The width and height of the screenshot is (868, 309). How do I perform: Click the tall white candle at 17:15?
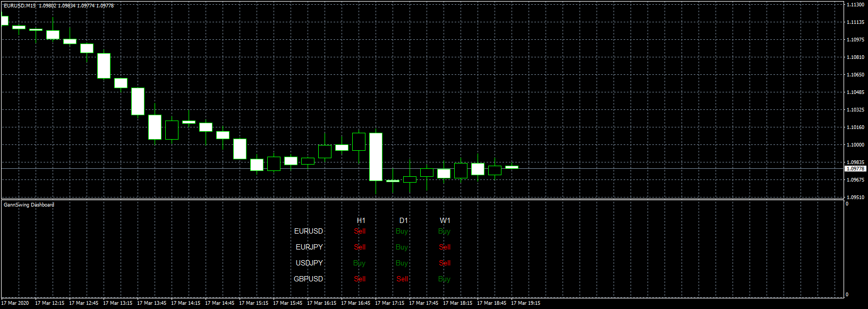point(376,157)
